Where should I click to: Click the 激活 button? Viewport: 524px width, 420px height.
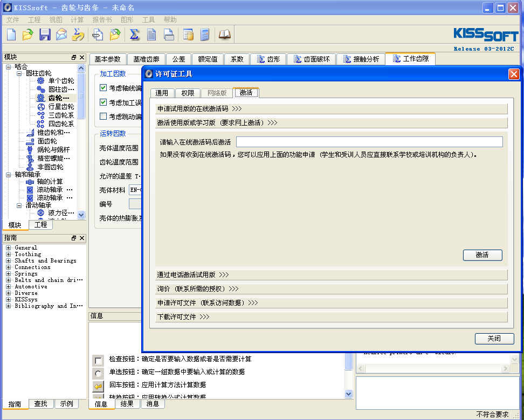click(x=482, y=255)
